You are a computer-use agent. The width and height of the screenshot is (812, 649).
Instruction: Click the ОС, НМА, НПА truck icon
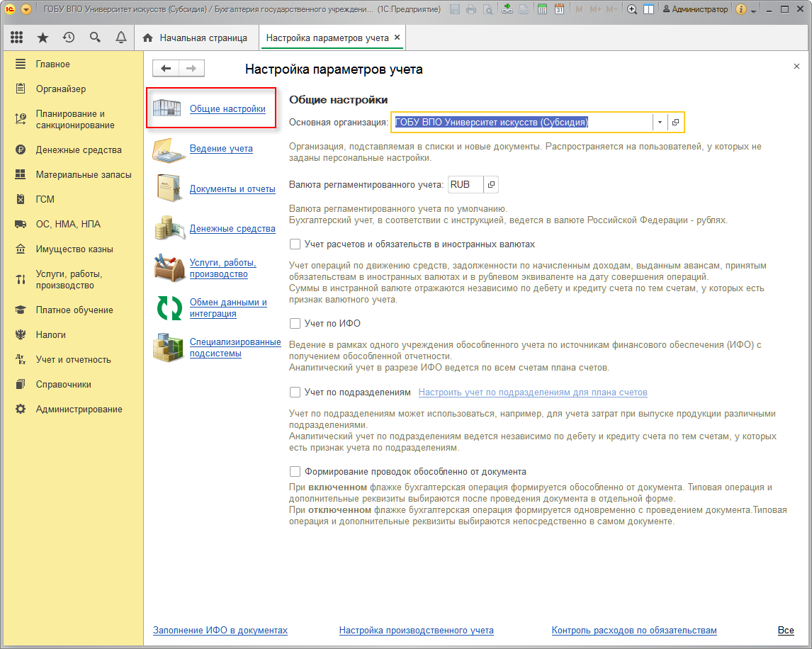[21, 225]
